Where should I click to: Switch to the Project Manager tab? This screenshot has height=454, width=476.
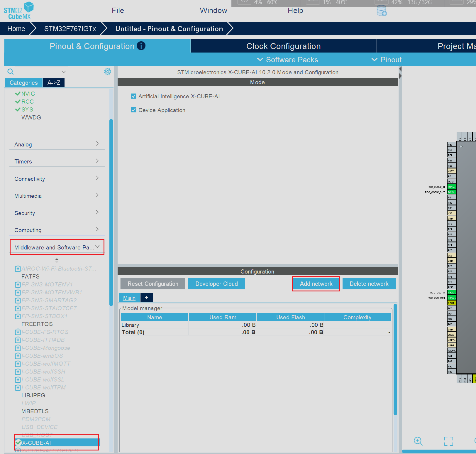[x=426, y=46]
